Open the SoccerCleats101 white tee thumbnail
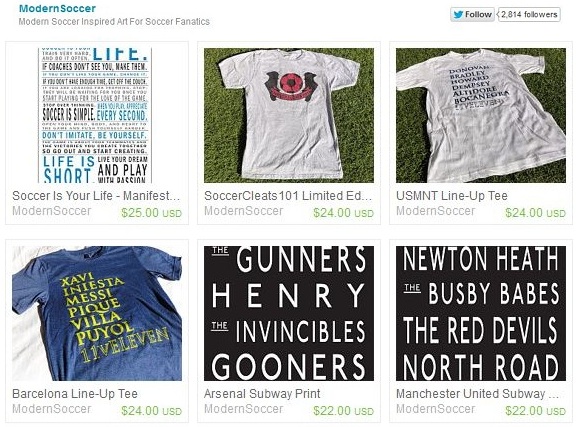The image size is (577, 427). point(289,115)
